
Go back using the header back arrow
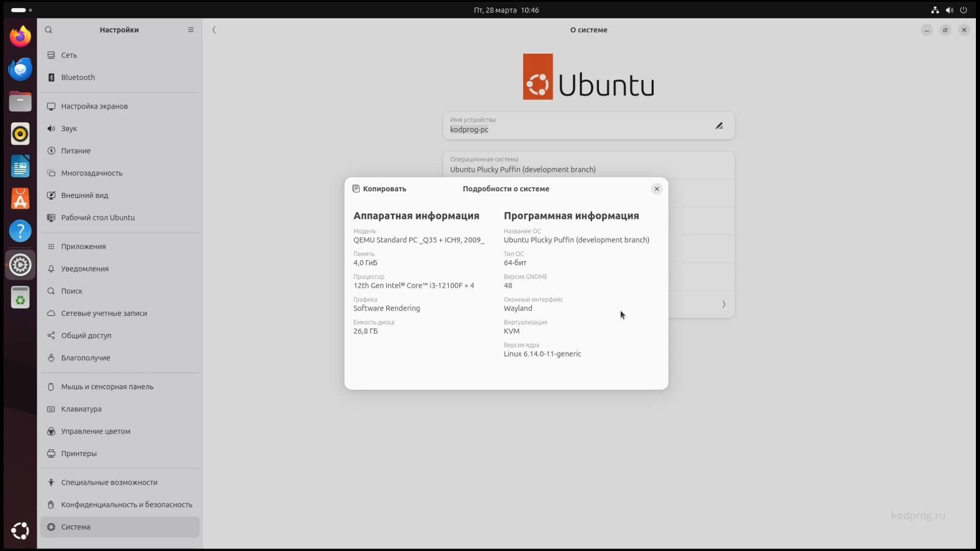click(214, 30)
